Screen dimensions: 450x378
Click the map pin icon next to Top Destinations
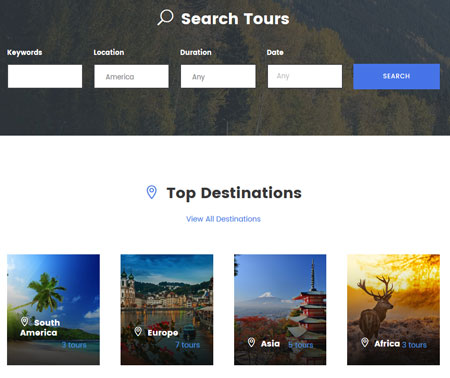click(x=152, y=192)
